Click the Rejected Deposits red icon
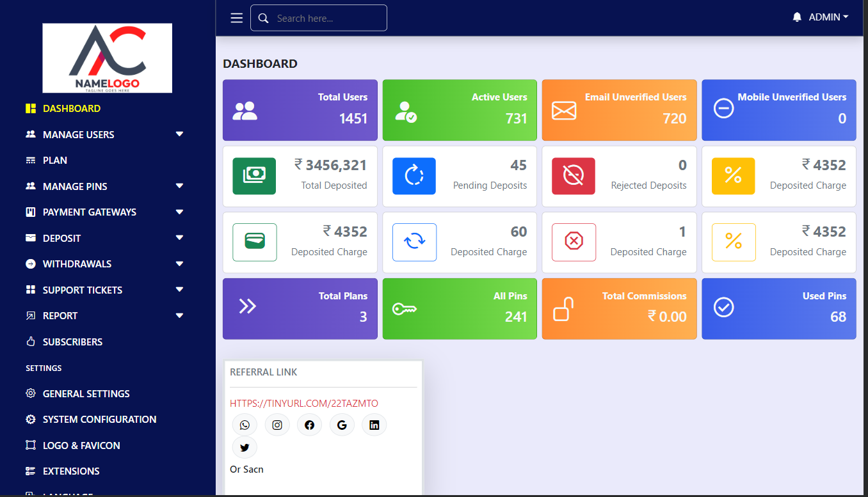This screenshot has width=868, height=497. pyautogui.click(x=574, y=176)
